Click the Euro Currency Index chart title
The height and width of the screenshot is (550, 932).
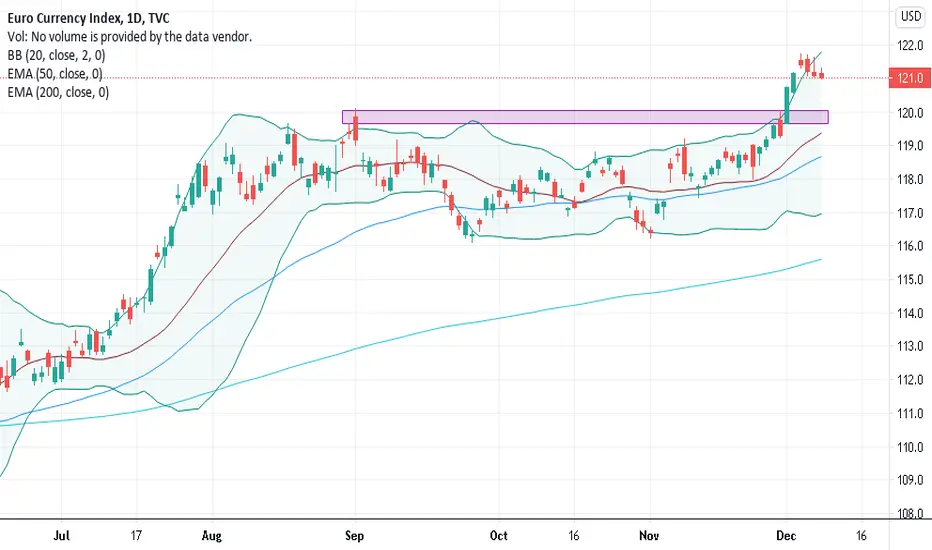click(x=89, y=18)
